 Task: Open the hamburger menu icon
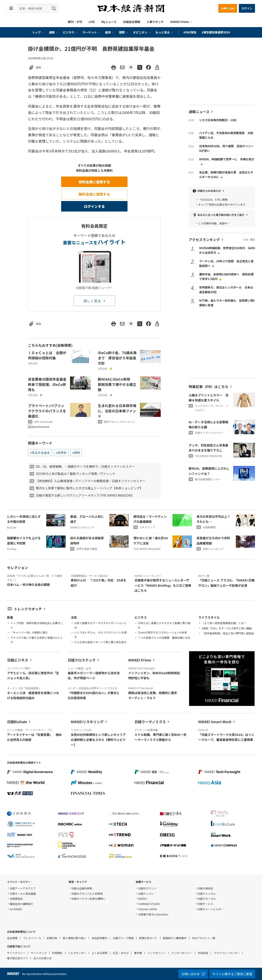(x=11, y=8)
